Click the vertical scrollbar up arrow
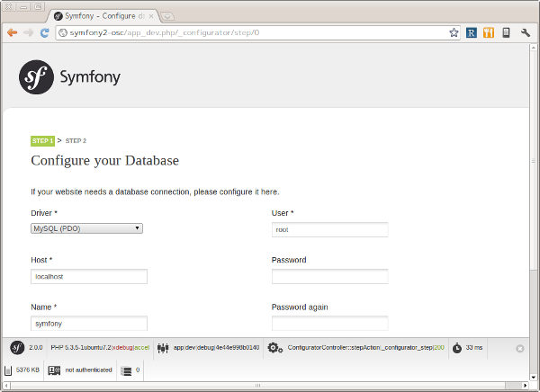This screenshot has width=540, height=392. tap(534, 48)
